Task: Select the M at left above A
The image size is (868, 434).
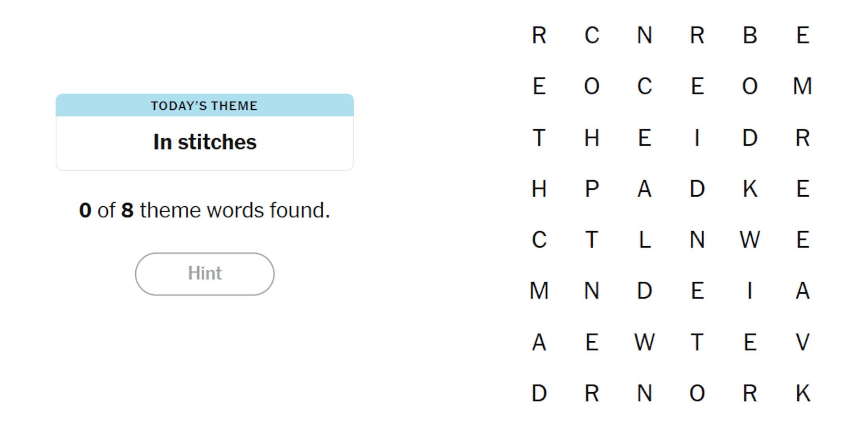Action: (x=539, y=291)
